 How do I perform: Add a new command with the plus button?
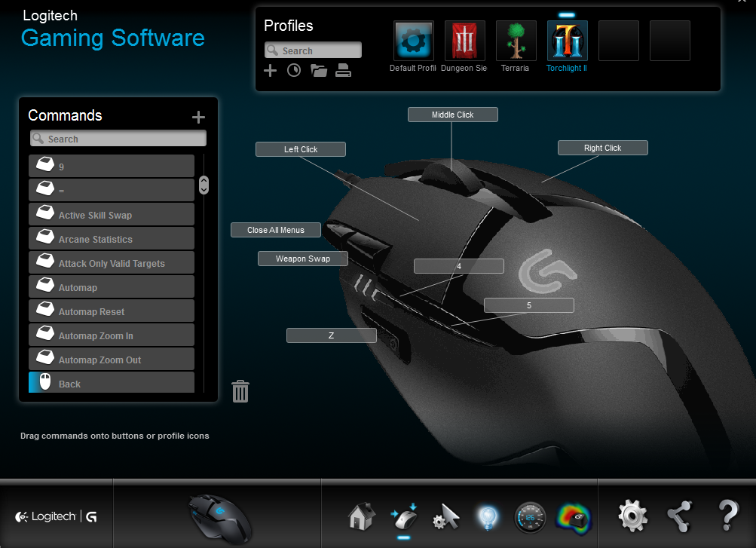pyautogui.click(x=198, y=117)
